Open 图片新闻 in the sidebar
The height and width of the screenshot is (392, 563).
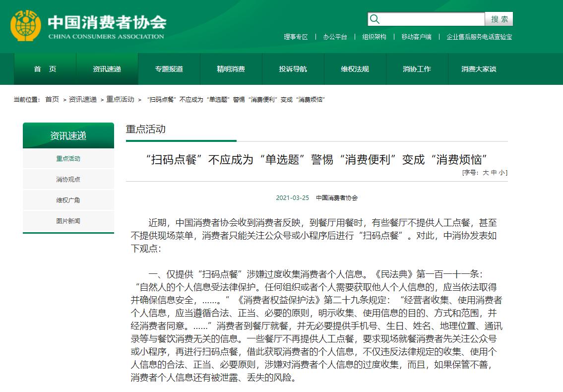click(x=68, y=221)
